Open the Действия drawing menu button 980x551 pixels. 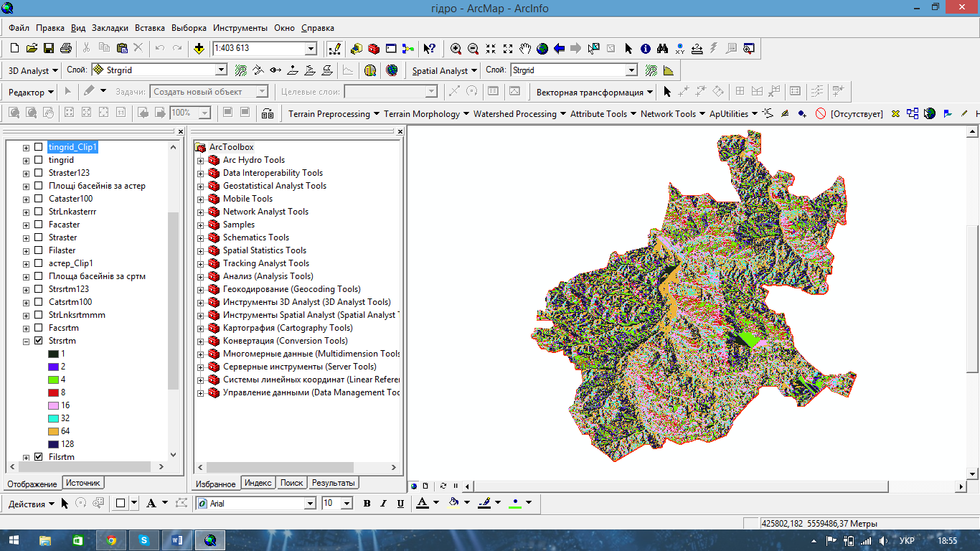pyautogui.click(x=32, y=504)
